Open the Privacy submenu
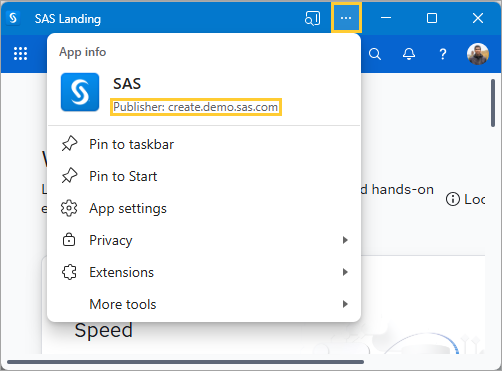 pos(204,240)
